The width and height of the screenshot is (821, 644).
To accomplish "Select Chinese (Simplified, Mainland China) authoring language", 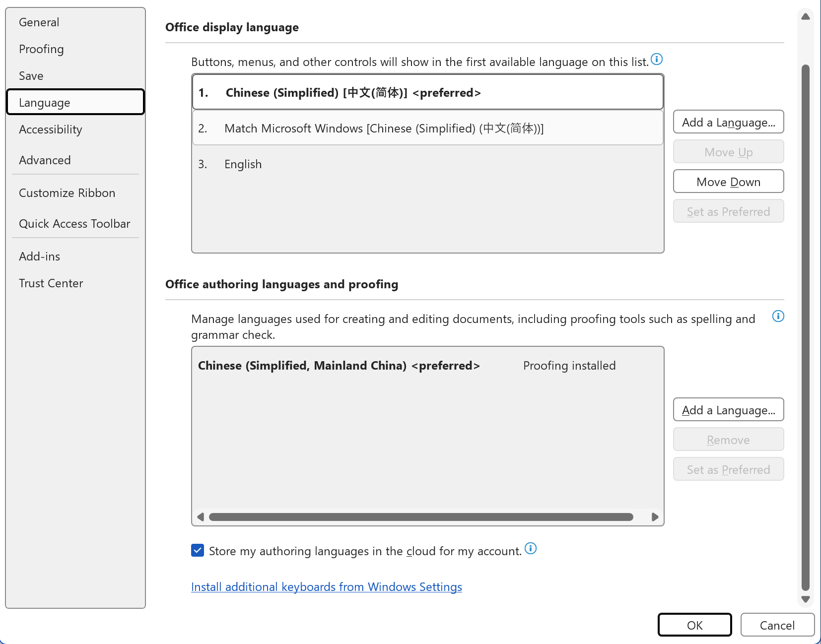I will (428, 366).
